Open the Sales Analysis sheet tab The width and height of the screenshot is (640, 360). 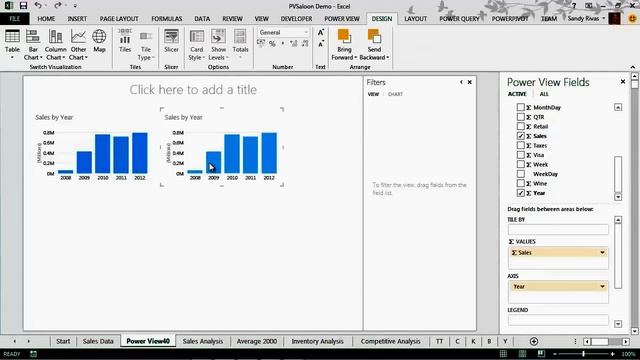coord(203,341)
